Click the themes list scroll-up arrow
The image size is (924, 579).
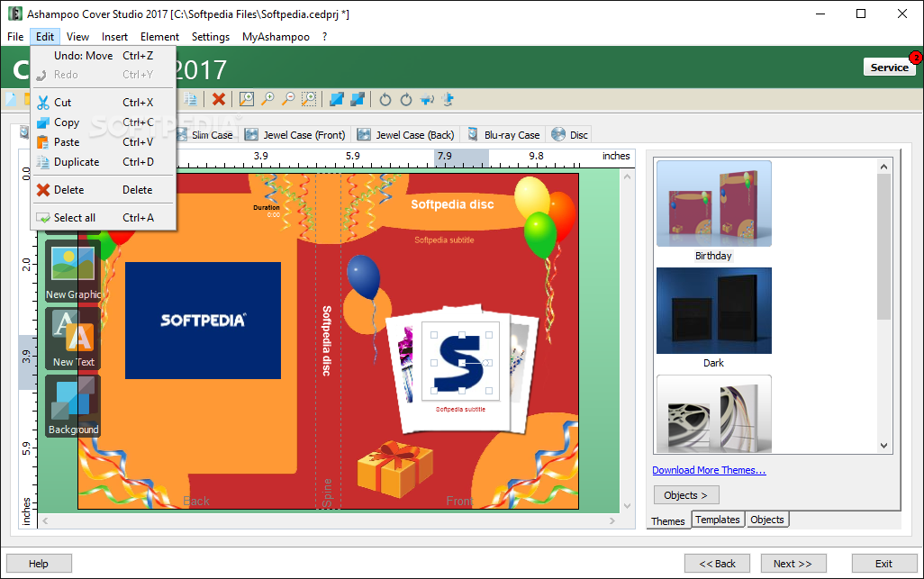pos(883,167)
